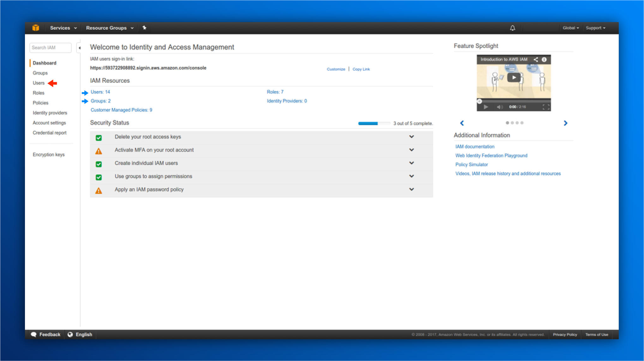644x361 pixels.
Task: Open the notifications bell icon
Action: (x=512, y=28)
